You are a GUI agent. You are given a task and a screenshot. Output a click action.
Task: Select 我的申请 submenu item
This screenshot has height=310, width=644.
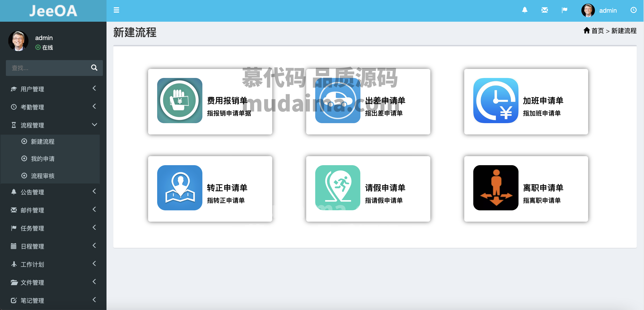pos(43,159)
